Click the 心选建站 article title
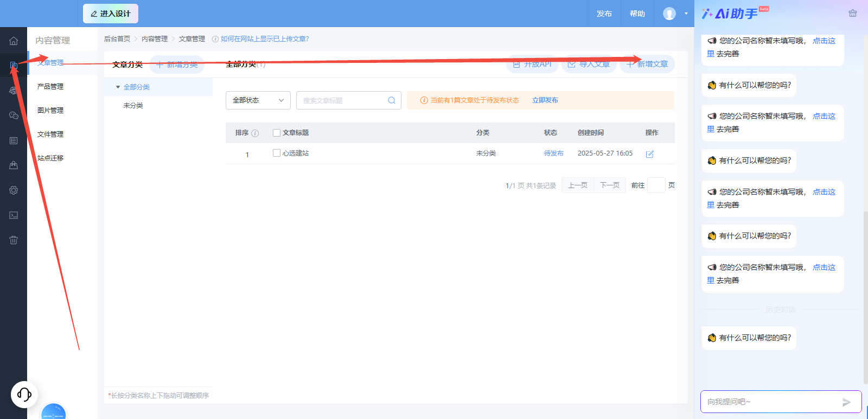This screenshot has width=868, height=419. (296, 153)
